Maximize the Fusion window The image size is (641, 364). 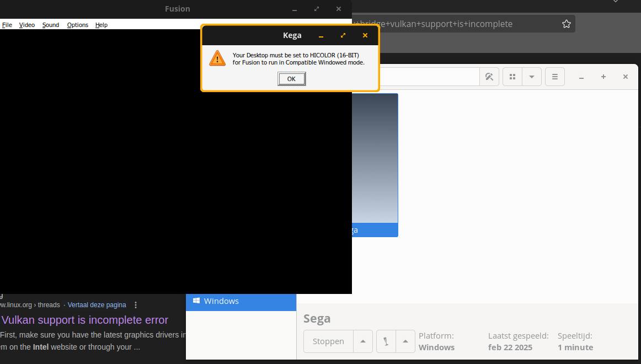(x=317, y=9)
